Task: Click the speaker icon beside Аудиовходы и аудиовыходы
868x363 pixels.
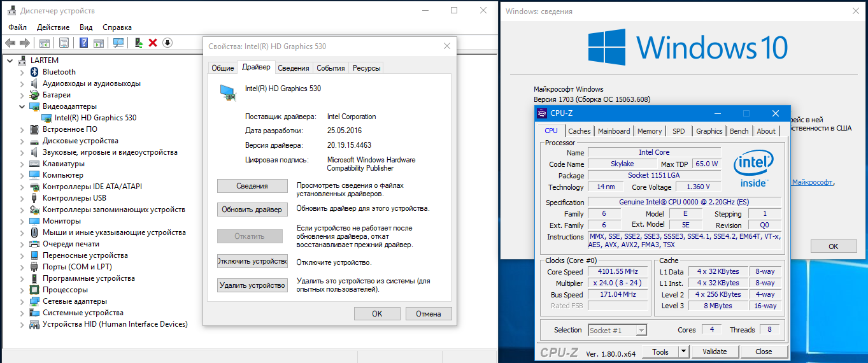Action: pyautogui.click(x=35, y=83)
